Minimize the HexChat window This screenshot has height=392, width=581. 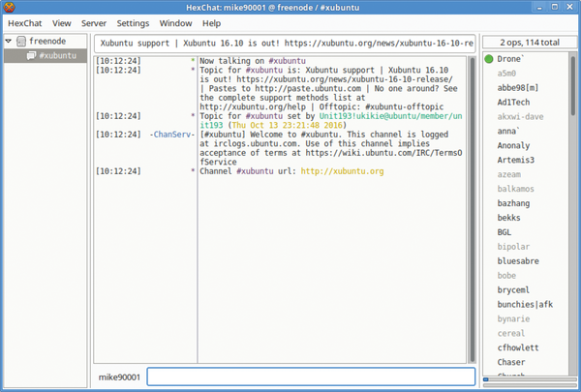pyautogui.click(x=539, y=7)
